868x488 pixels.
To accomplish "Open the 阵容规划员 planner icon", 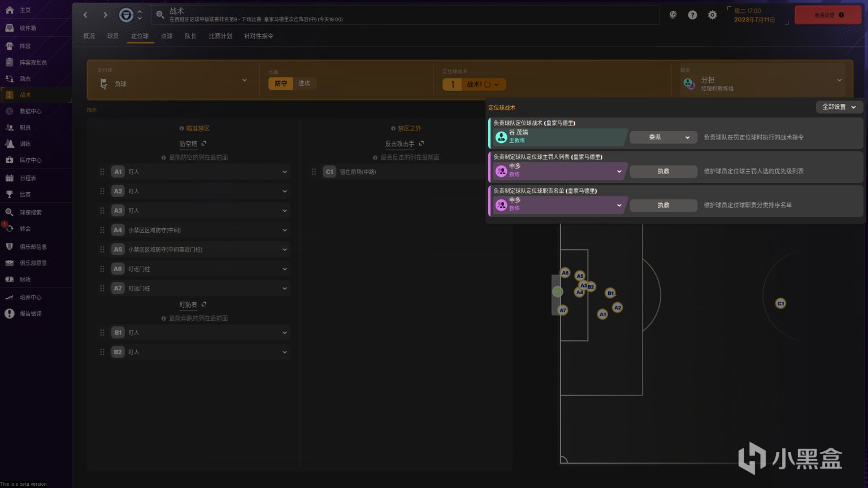I will tap(10, 62).
